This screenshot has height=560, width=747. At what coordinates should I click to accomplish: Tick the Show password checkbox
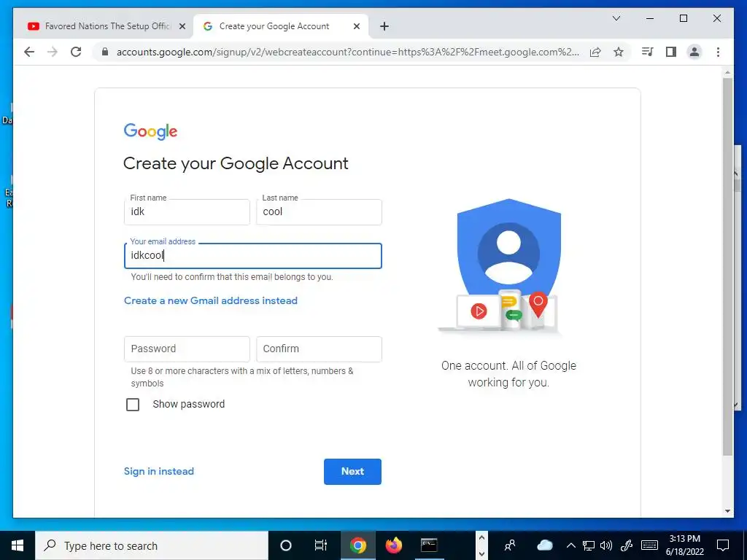pos(133,404)
